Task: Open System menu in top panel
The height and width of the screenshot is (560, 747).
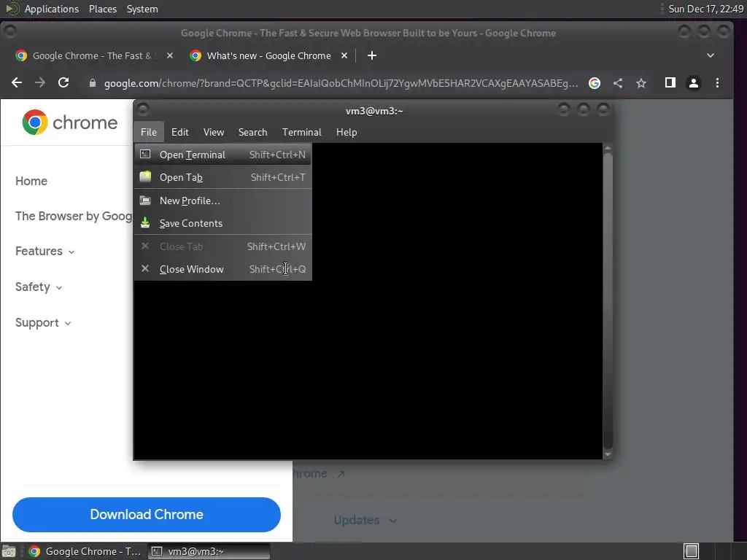Action: (142, 9)
